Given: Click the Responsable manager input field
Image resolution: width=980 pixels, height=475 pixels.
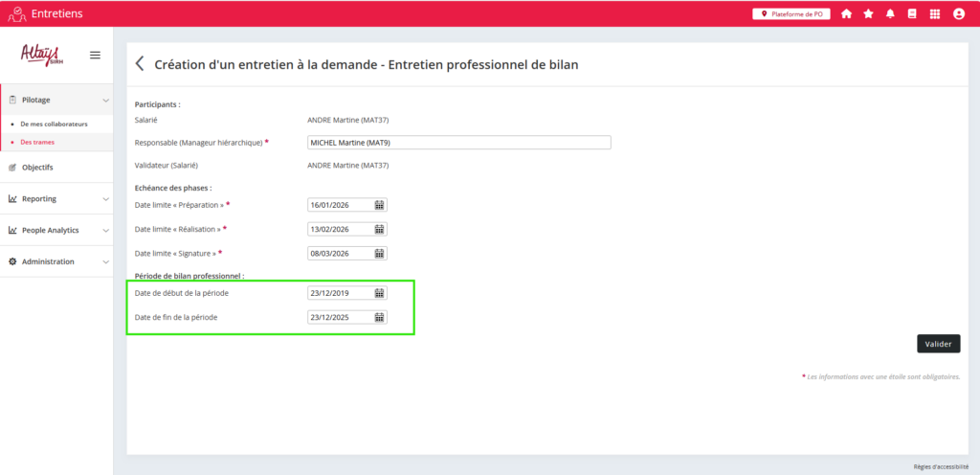Looking at the screenshot, I should pyautogui.click(x=457, y=143).
